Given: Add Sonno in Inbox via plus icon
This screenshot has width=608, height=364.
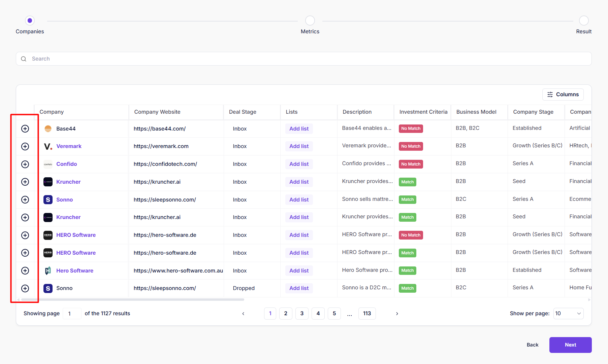Looking at the screenshot, I should point(25,199).
